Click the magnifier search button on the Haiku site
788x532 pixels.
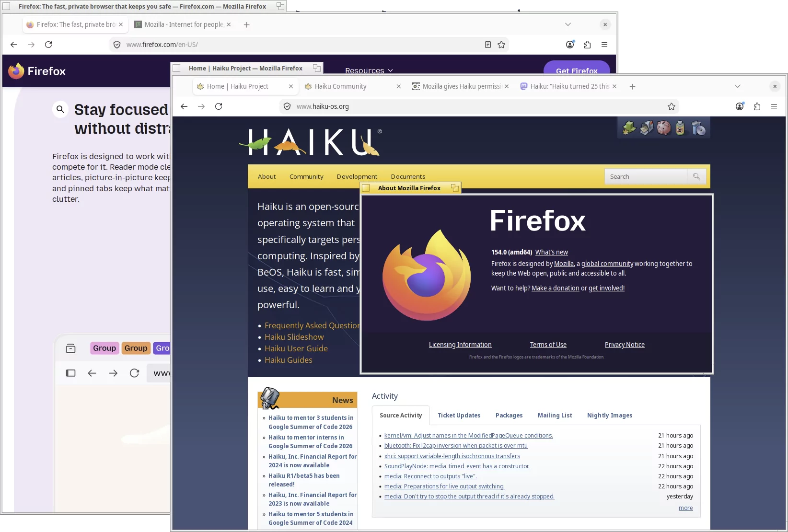[696, 176]
